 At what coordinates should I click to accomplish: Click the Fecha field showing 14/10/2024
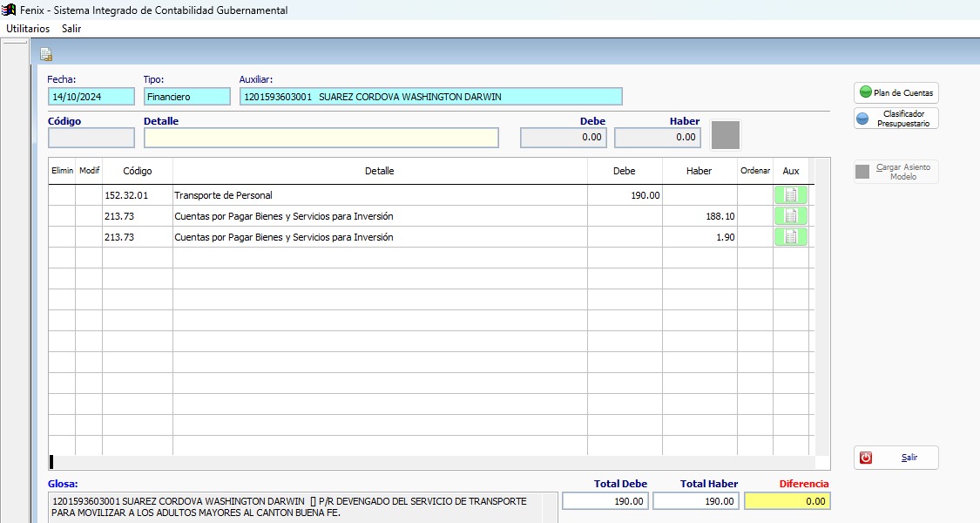(x=91, y=97)
